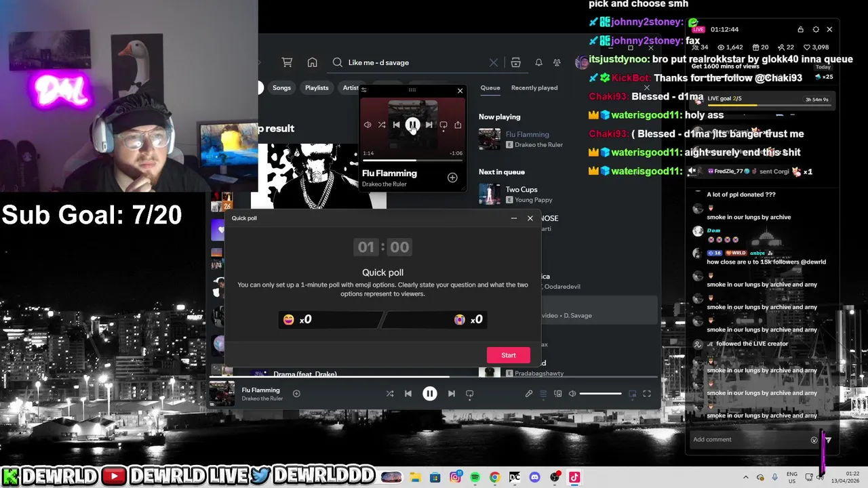Go to Home in the music app
868x488 pixels.
[x=312, y=62]
